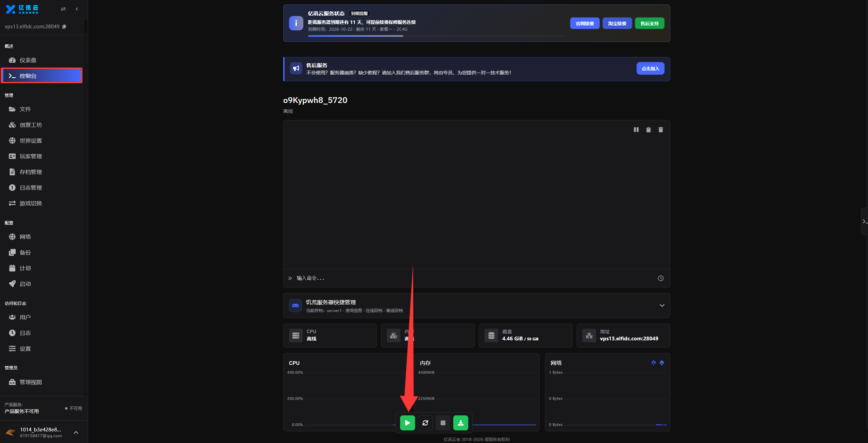Viewport: 868px width, 443px height.
Task: Open 网络 network configuration
Action: click(42, 237)
